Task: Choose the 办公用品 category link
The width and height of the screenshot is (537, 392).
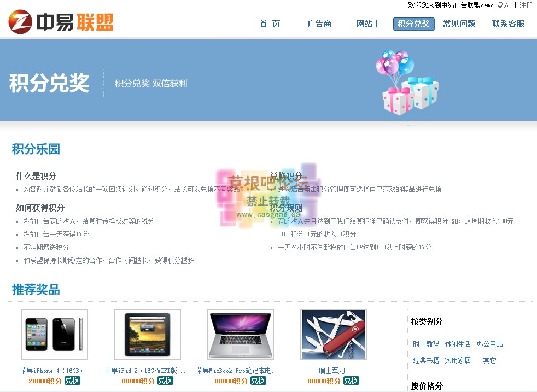Action: (489, 344)
